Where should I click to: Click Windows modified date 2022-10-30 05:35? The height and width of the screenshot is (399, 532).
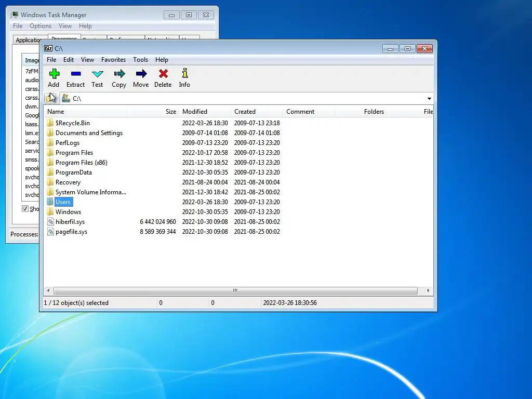(x=205, y=212)
